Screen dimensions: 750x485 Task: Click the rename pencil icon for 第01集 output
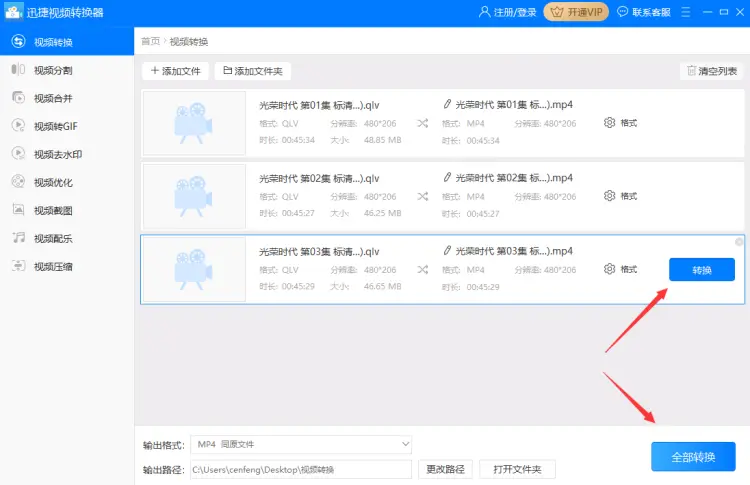447,104
